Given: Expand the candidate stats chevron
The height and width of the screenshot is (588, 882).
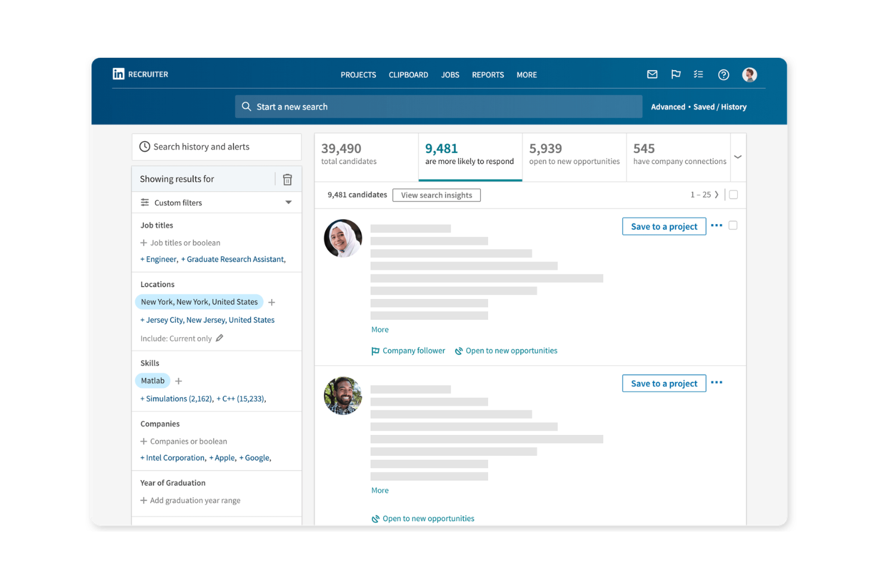Looking at the screenshot, I should (738, 157).
